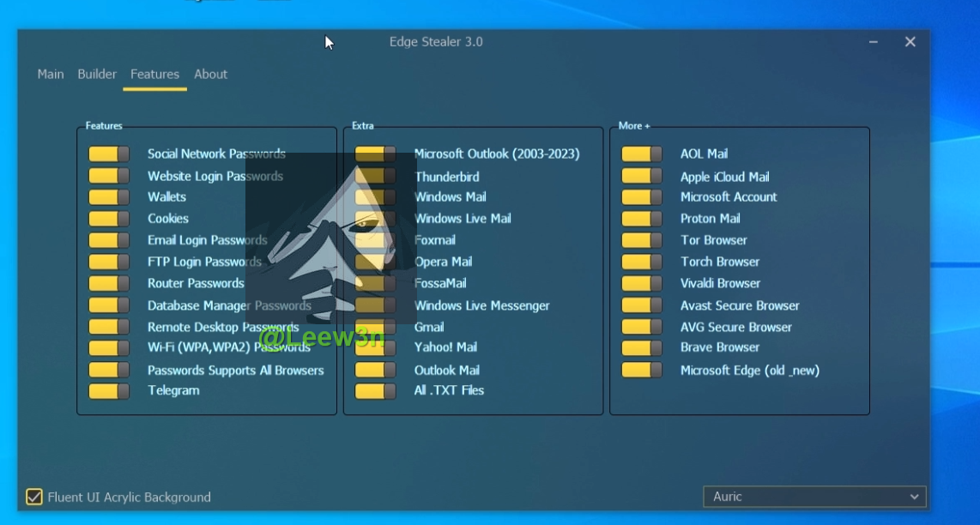Turn off the Foxmail toggle

pos(375,241)
